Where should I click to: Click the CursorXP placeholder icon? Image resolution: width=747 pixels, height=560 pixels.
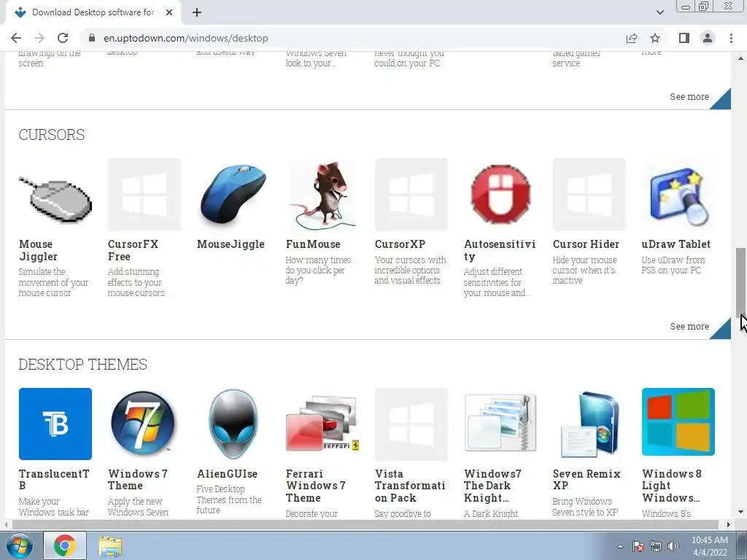coord(411,195)
